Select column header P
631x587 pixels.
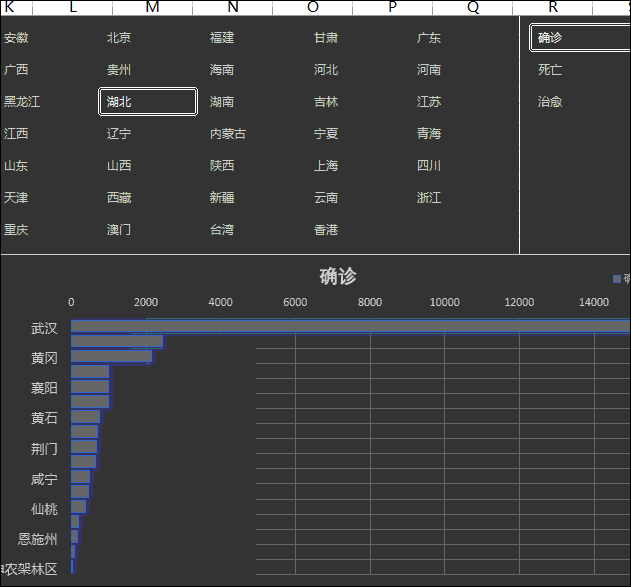392,7
